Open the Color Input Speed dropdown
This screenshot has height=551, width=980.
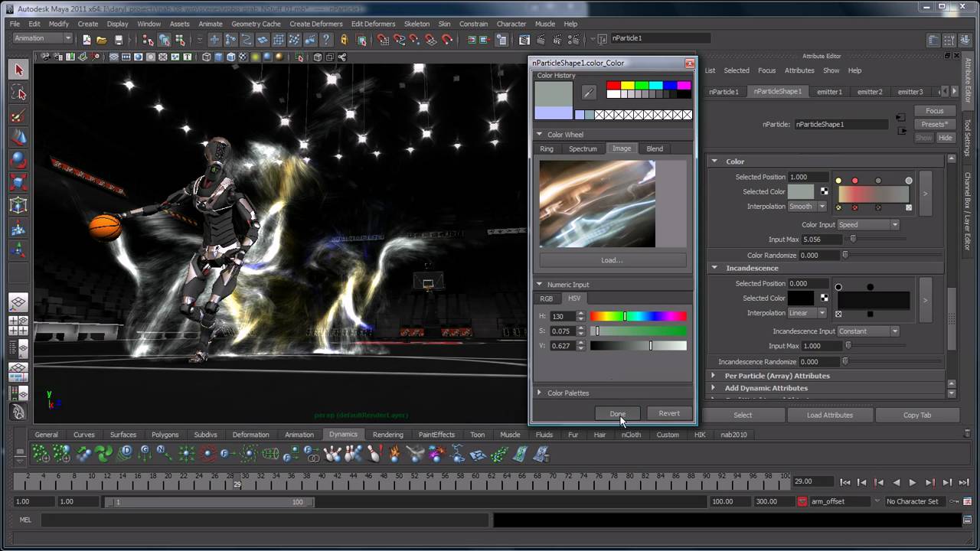tap(868, 225)
